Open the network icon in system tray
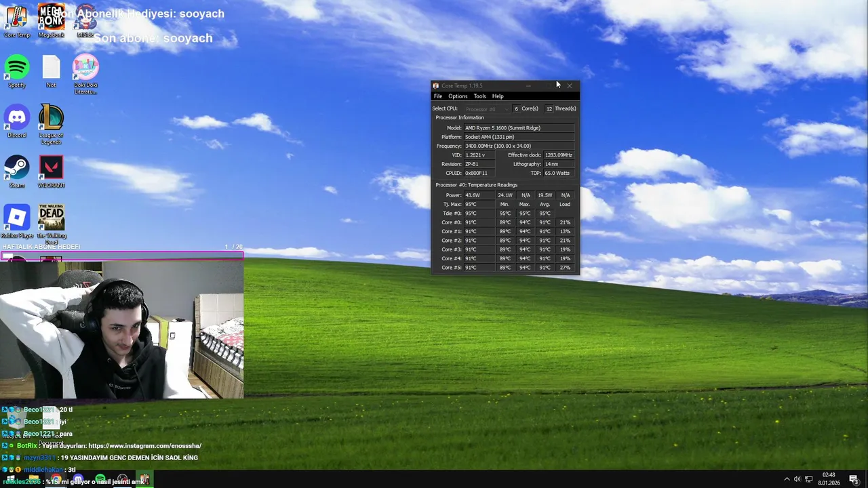 point(809,479)
